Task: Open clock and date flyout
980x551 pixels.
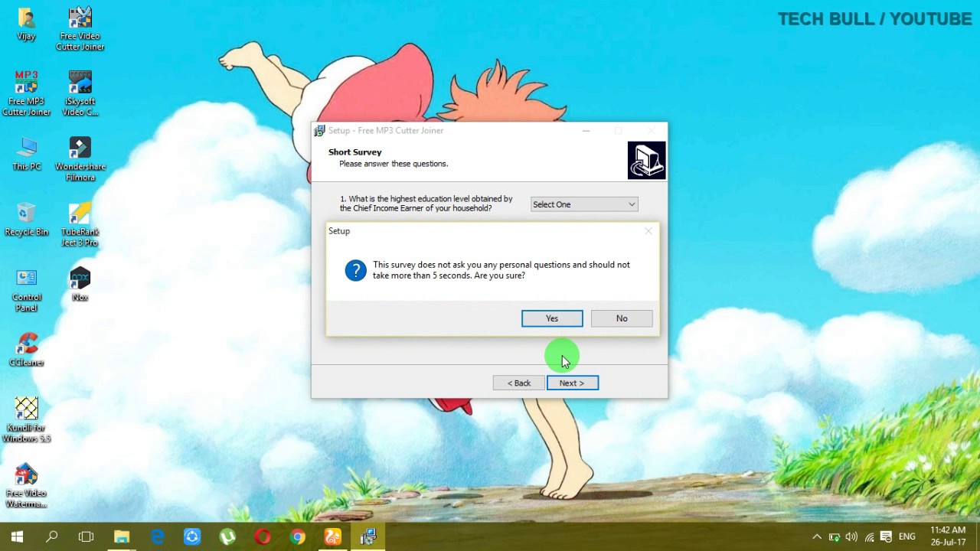Action: pyautogui.click(x=948, y=536)
